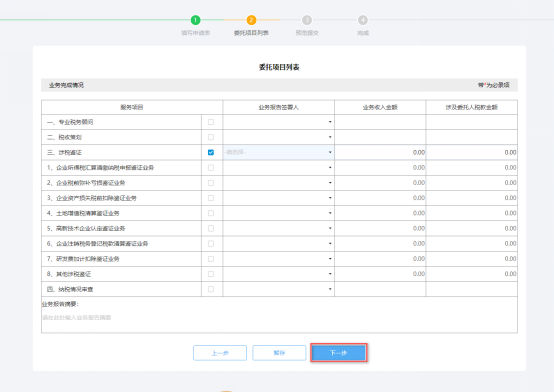
Task: Check row 4 土地增值税清算 checkbox
Action: coord(211,213)
